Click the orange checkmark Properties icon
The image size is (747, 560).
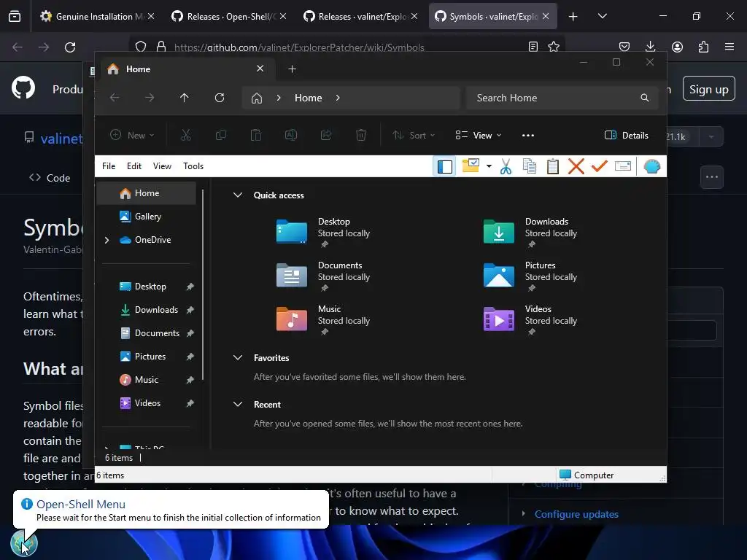pyautogui.click(x=600, y=166)
